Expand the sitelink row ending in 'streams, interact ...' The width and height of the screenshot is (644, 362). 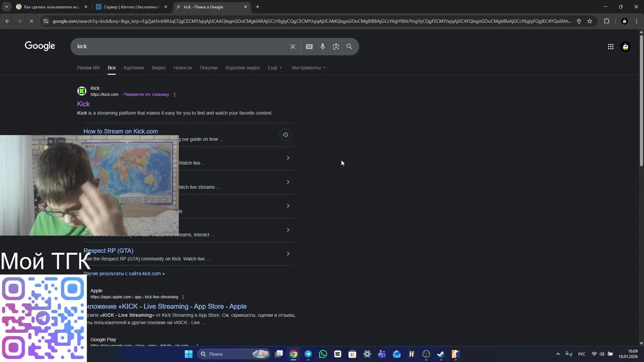click(288, 230)
